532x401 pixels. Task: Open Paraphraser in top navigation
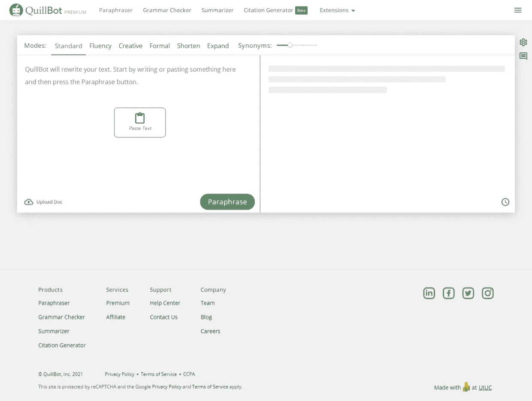(x=116, y=10)
